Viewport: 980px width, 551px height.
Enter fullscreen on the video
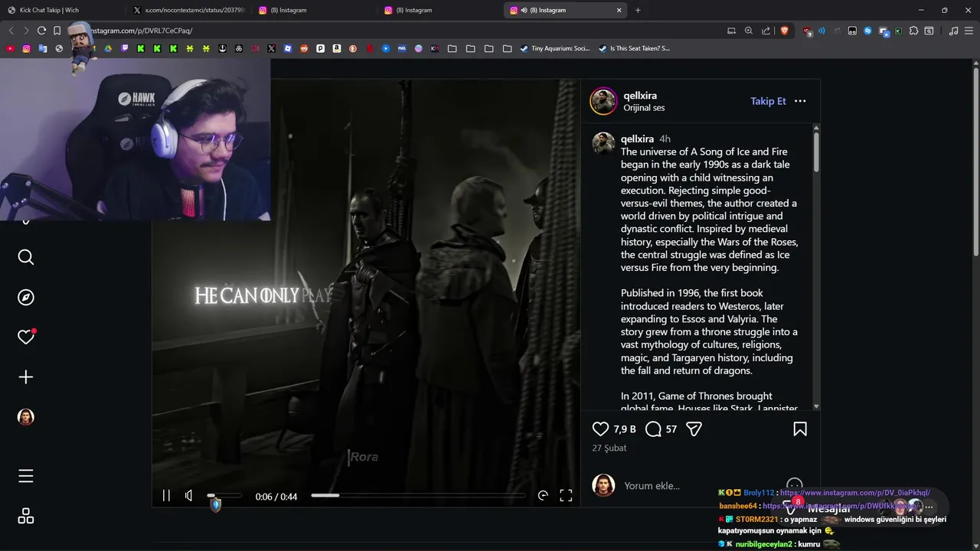point(566,496)
